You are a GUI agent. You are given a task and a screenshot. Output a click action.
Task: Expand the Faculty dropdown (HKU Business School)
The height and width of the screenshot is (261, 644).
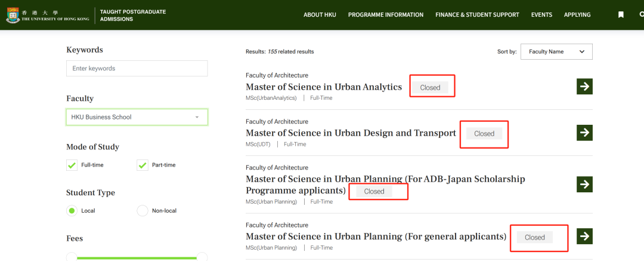pos(137,117)
